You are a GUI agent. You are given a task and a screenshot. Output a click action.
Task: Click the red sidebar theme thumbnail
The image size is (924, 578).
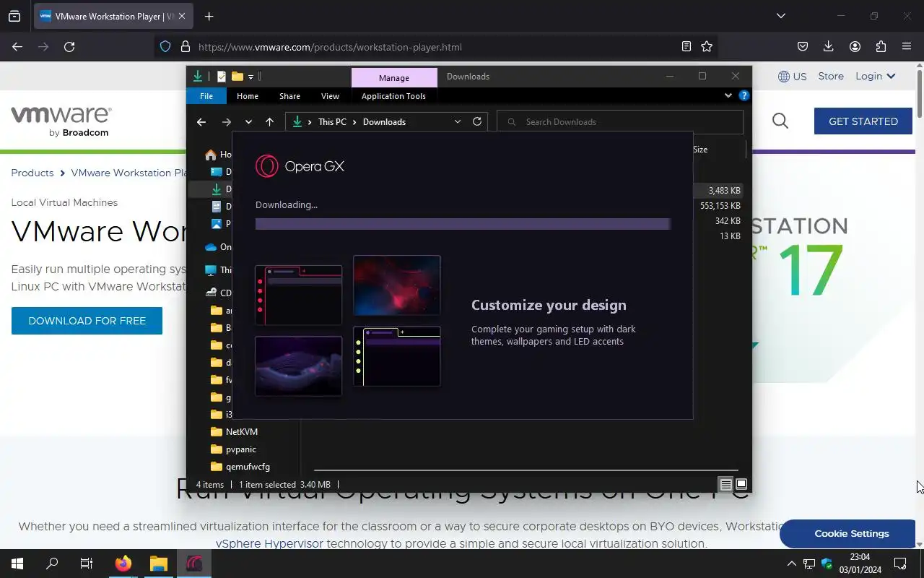298,295
